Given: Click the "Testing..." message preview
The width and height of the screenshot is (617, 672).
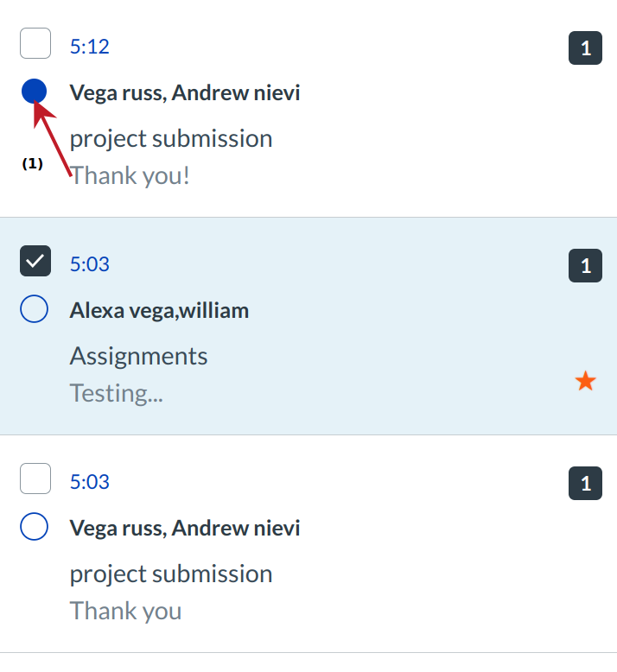Looking at the screenshot, I should [x=116, y=393].
